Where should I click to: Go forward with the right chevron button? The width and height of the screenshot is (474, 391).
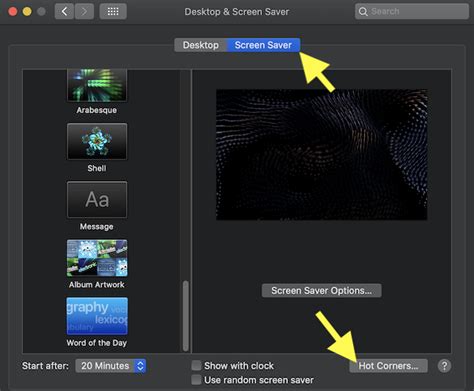(84, 12)
